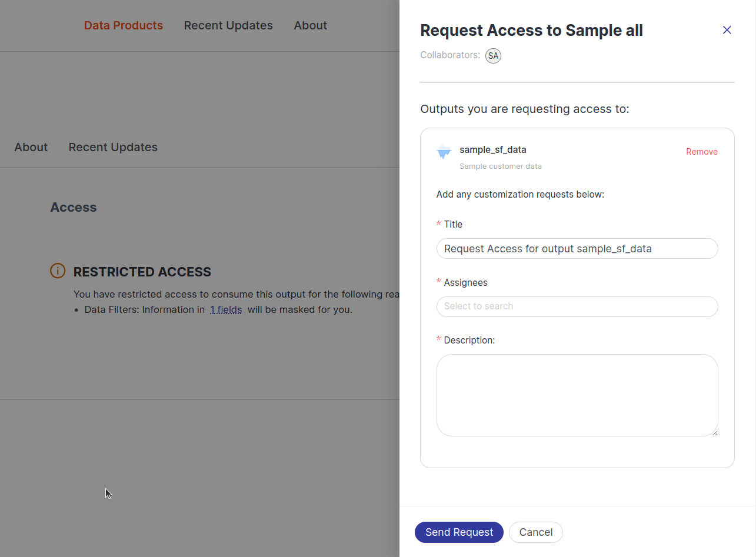This screenshot has height=557, width=756.
Task: Open the Assignees search dropdown
Action: 577,306
